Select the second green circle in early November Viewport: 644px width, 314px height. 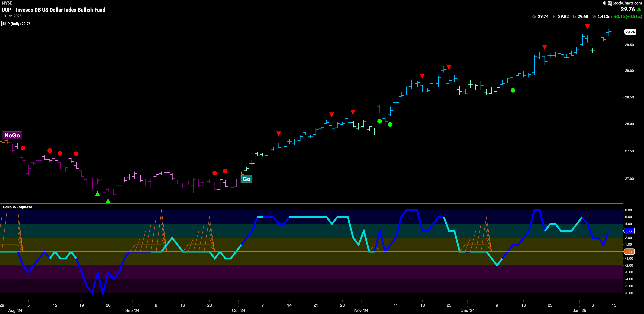tap(390, 124)
